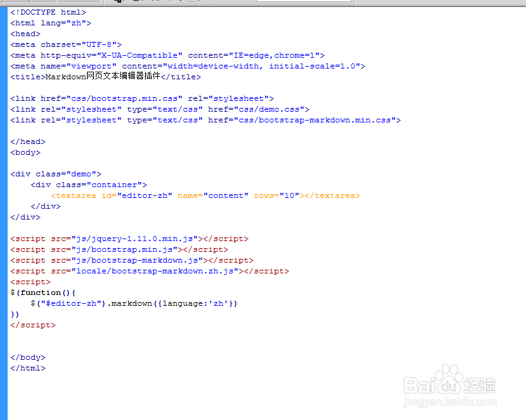Click the meta viewport line
Image resolution: width=526 pixels, height=420 pixels.
click(188, 66)
